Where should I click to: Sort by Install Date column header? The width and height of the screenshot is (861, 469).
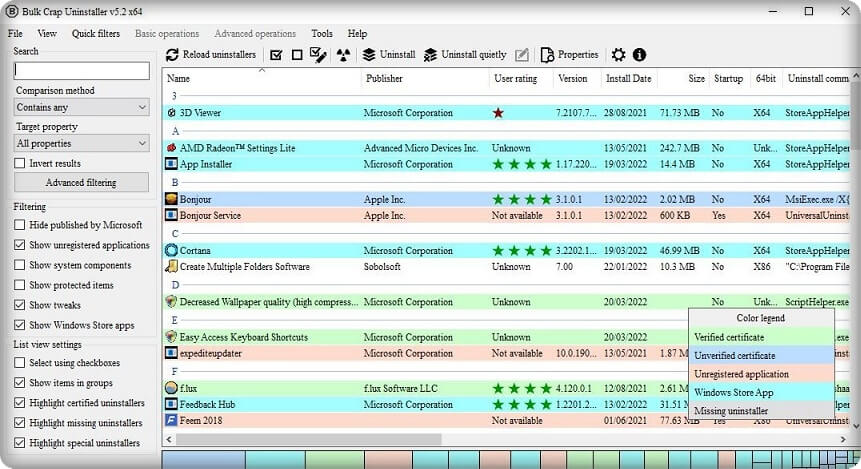point(629,79)
